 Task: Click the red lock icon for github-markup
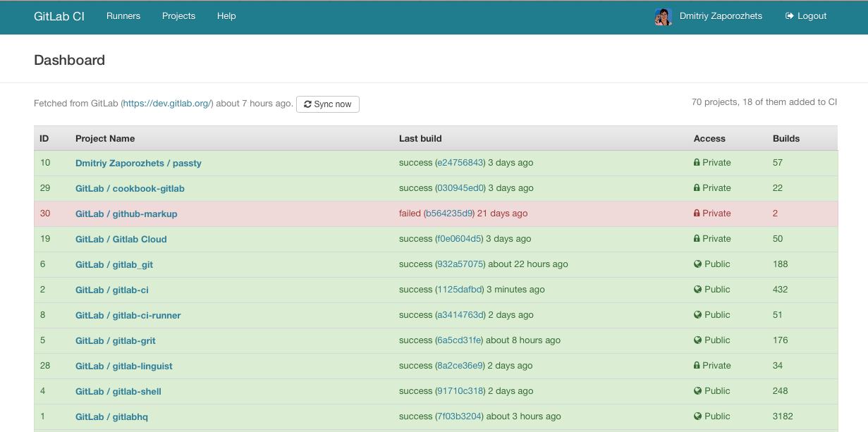click(697, 214)
